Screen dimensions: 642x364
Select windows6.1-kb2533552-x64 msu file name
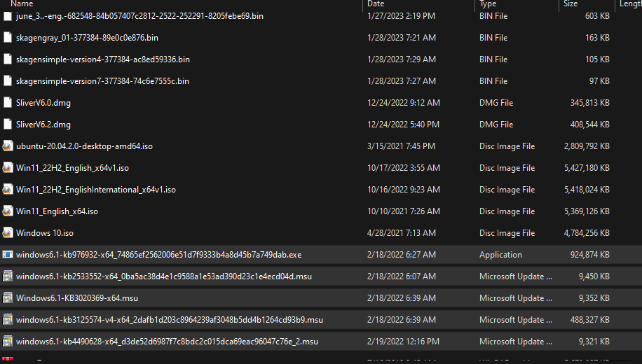(x=164, y=276)
